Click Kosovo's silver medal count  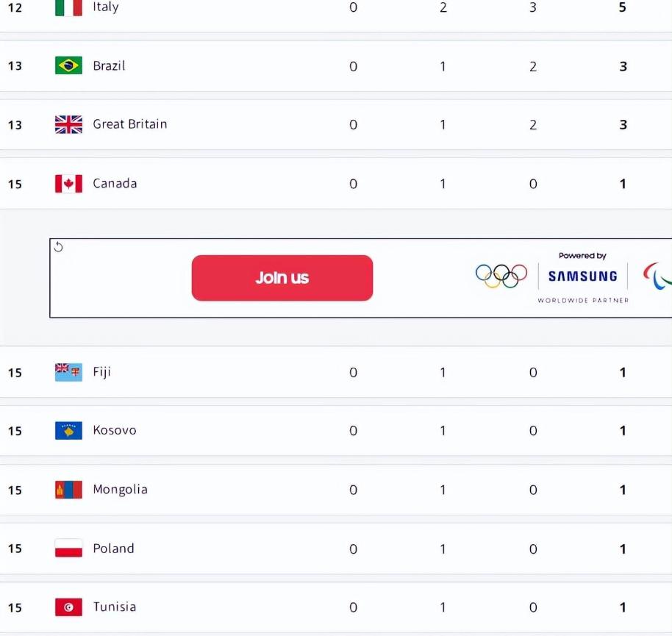tap(443, 431)
